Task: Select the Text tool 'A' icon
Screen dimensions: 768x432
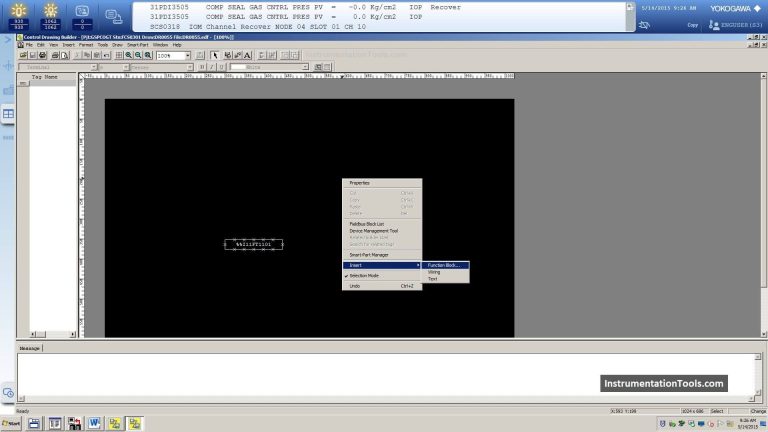Action: 247,55
